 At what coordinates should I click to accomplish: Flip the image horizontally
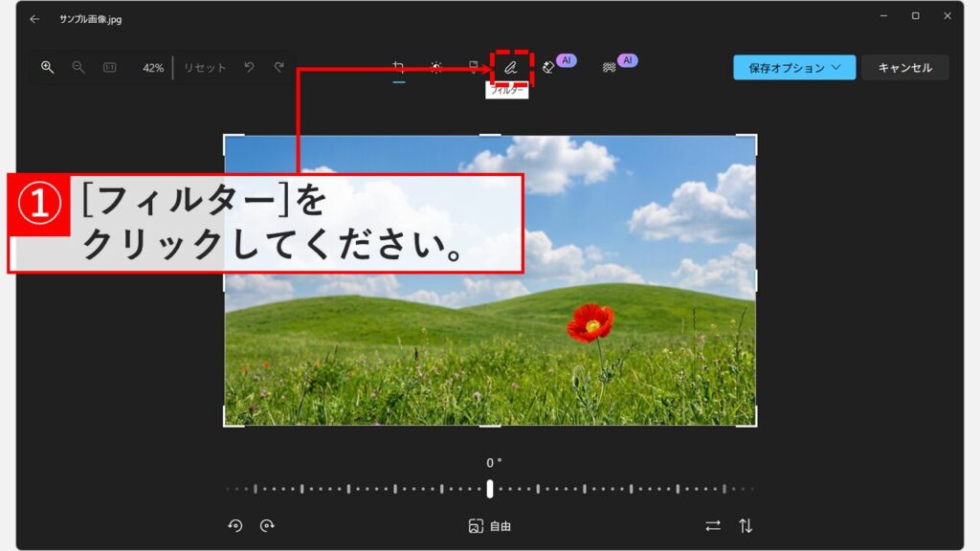[x=713, y=524]
